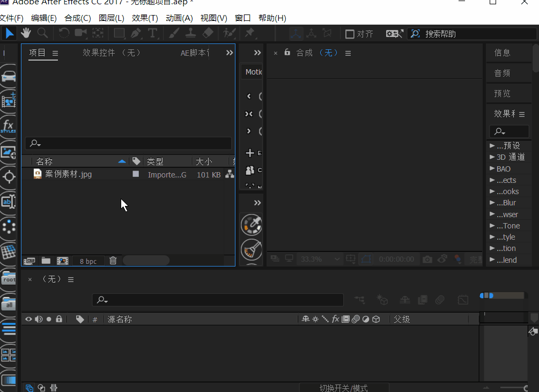Select the Rectangle shape tool
Screen dimensions: 539x392
[119, 33]
